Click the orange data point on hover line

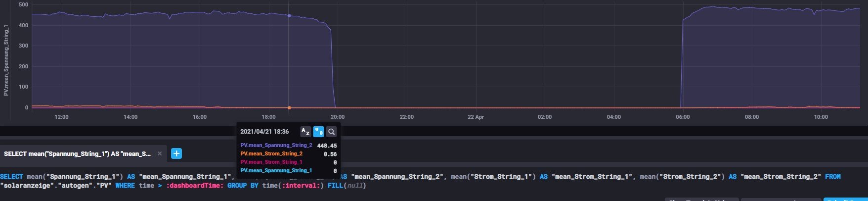289,107
